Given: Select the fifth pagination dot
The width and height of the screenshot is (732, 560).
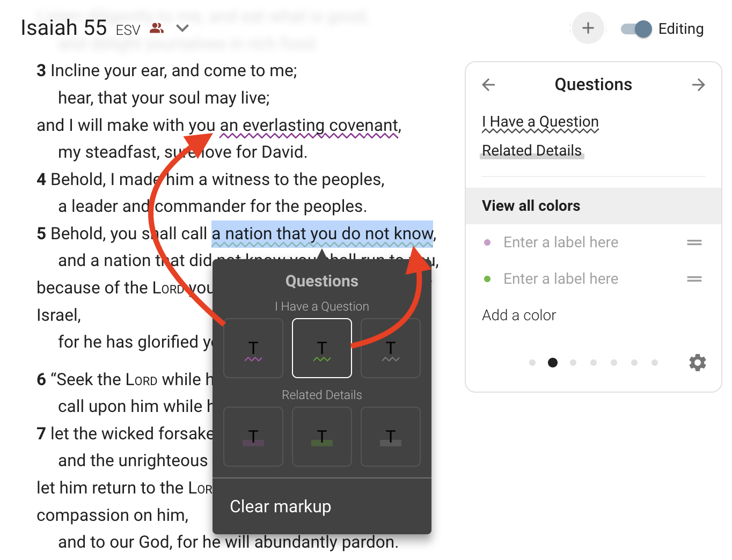Looking at the screenshot, I should 614,363.
